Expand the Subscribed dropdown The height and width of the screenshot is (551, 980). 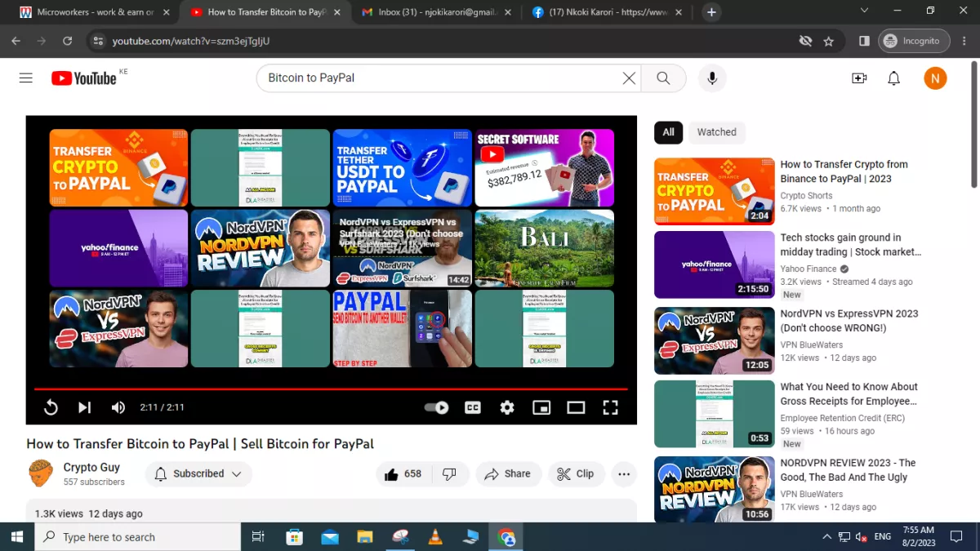click(198, 473)
